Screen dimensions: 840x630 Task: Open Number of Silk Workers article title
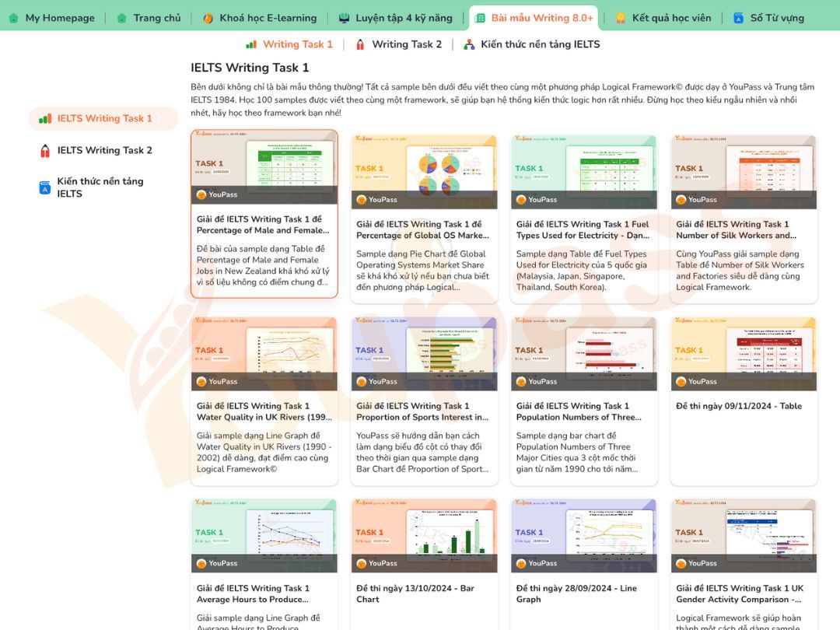(x=737, y=229)
